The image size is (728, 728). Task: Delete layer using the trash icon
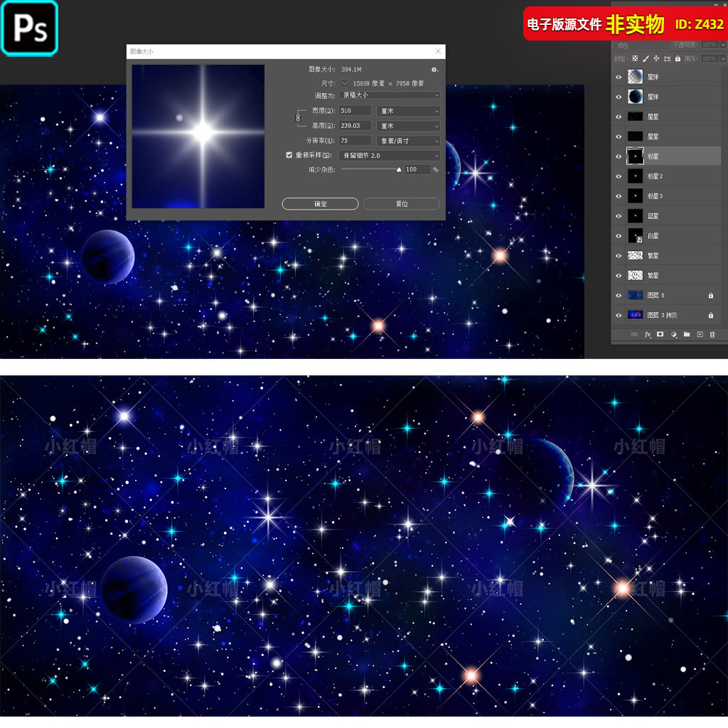712,334
